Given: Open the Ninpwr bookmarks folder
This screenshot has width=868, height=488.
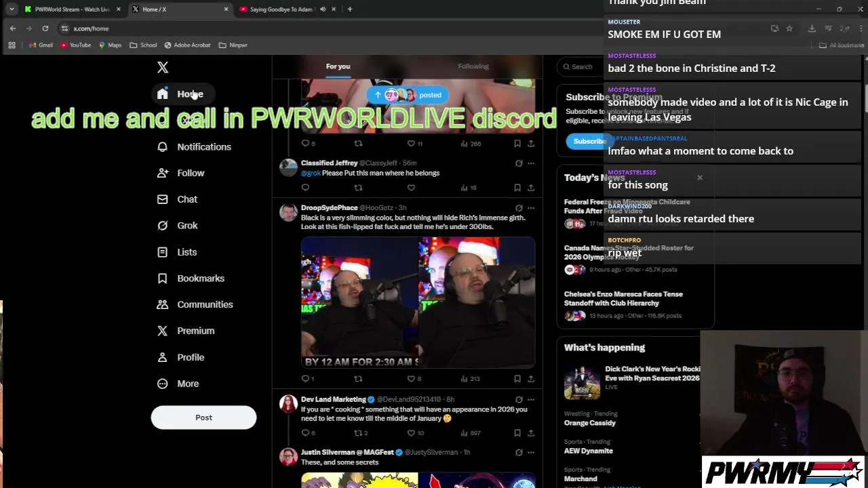Looking at the screenshot, I should [x=233, y=45].
